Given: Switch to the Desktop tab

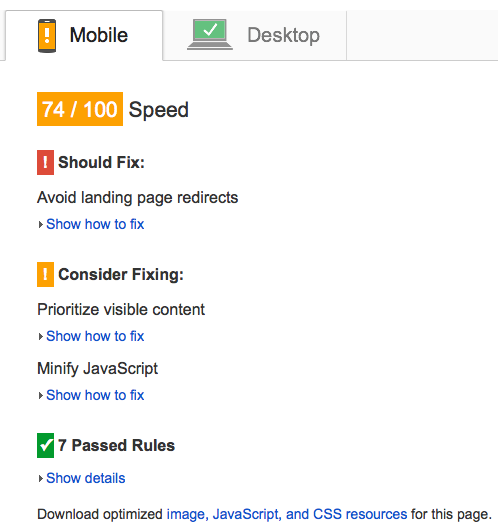Looking at the screenshot, I should point(255,35).
